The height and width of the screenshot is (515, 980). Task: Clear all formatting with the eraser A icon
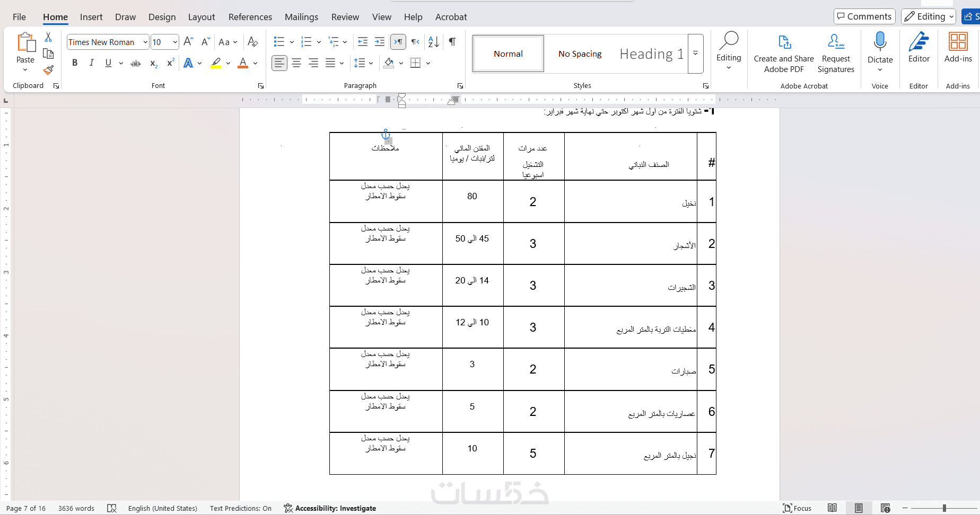[253, 42]
